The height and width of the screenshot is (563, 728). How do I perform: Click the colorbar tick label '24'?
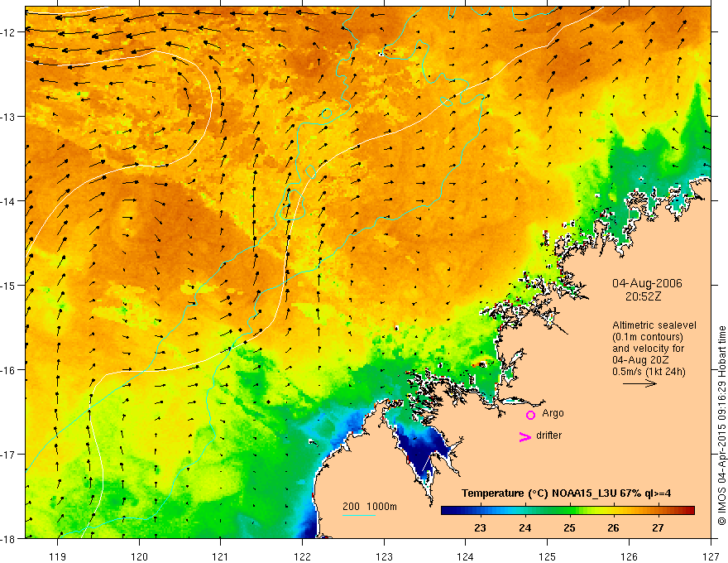(525, 528)
